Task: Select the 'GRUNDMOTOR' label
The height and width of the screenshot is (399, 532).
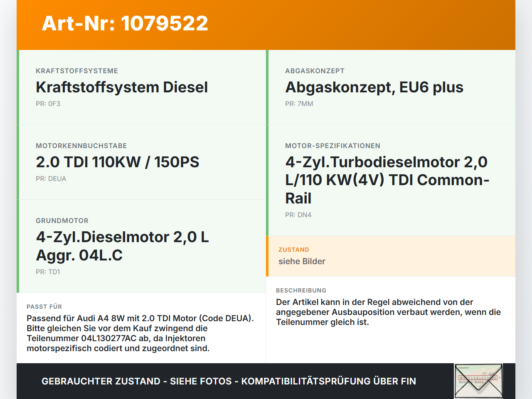Action: [x=62, y=221]
